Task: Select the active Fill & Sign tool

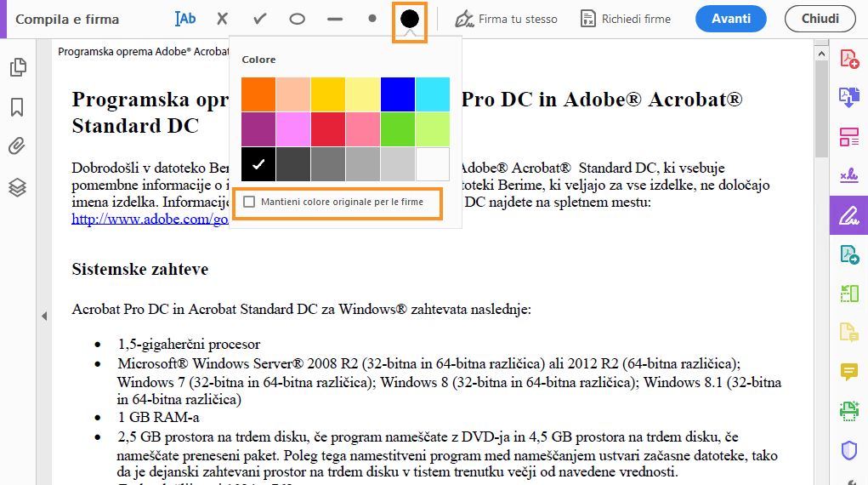Action: click(x=849, y=215)
